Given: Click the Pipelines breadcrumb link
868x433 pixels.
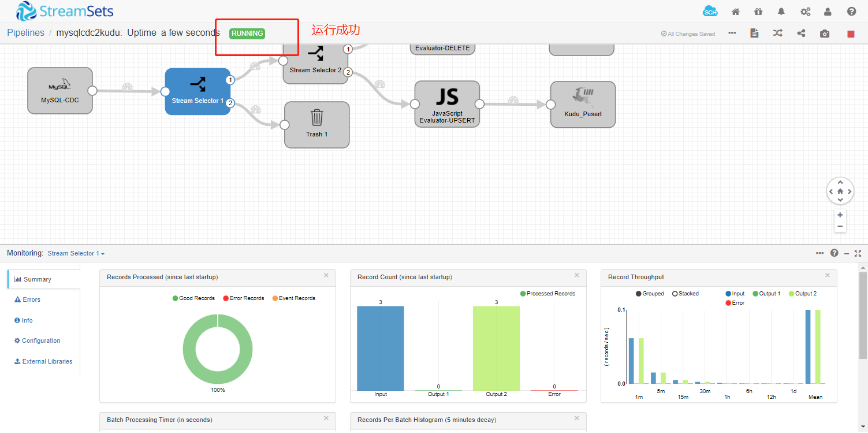Looking at the screenshot, I should (25, 33).
